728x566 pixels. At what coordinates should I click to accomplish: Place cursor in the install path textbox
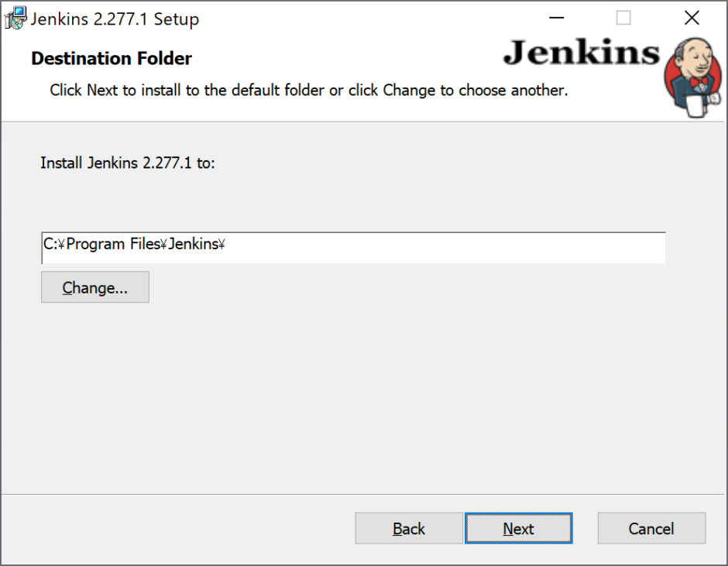pyautogui.click(x=353, y=248)
